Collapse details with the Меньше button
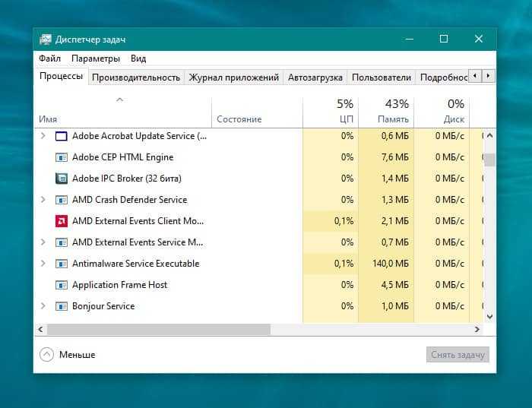The image size is (532, 408). 68,354
